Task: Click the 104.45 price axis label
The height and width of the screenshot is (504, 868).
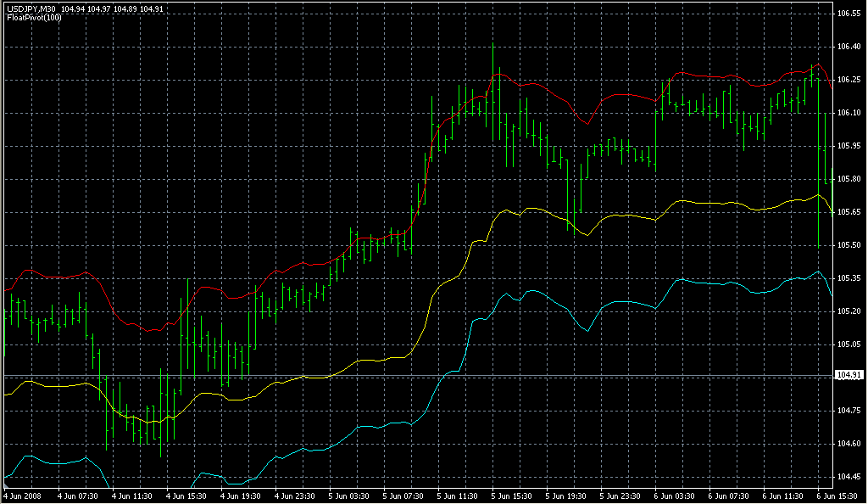Action: pyautogui.click(x=849, y=477)
